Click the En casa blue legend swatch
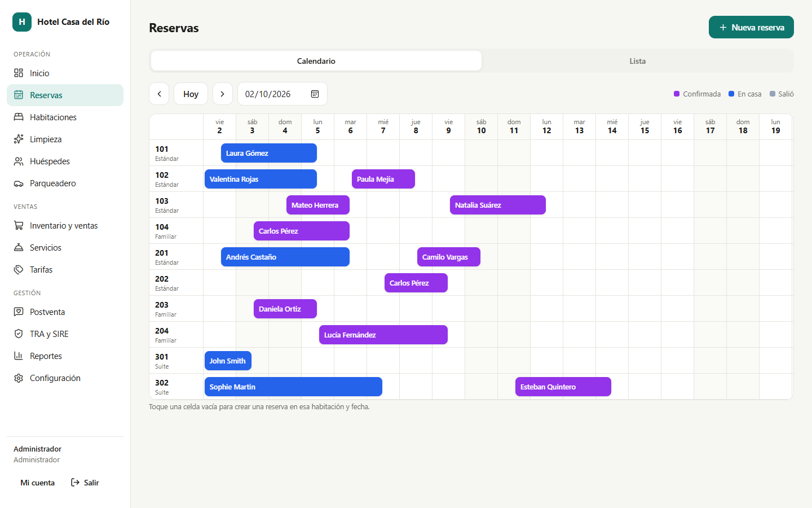The image size is (812, 508). point(731,94)
